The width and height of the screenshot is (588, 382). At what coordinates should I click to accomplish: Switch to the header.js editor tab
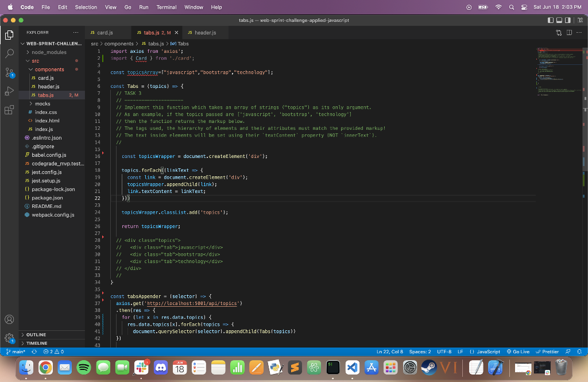(205, 33)
